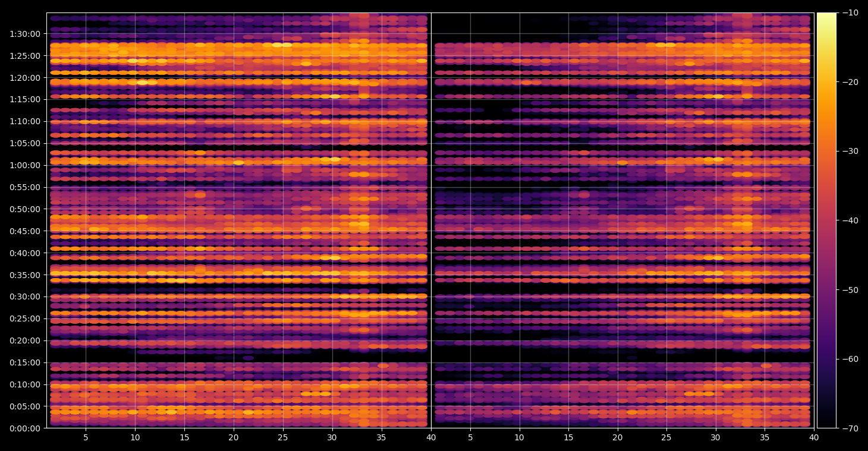Viewport: 868px width, 451px height.
Task: Click x-axis tick 10 of right heatmap
Action: [x=520, y=438]
